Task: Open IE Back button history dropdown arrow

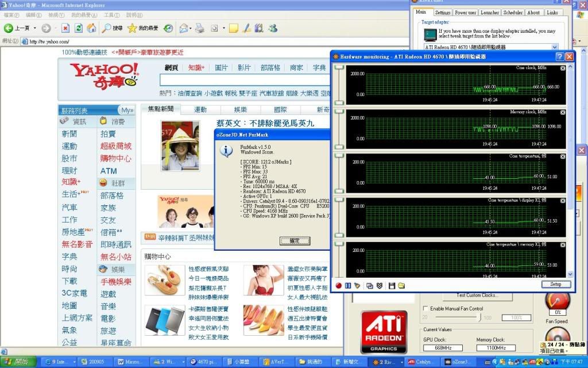Action: point(35,28)
